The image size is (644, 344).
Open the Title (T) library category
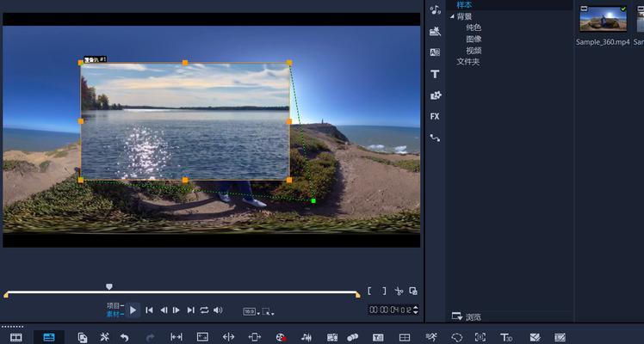coord(435,74)
